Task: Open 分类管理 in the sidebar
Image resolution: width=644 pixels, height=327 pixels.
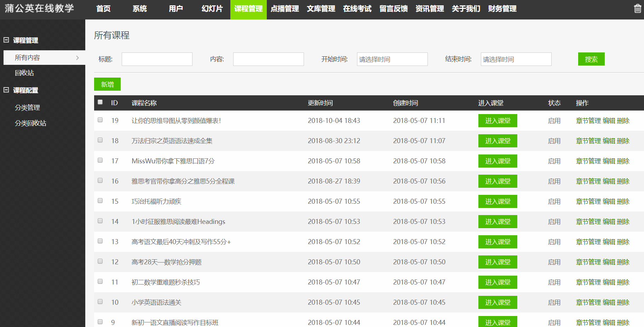Action: point(27,107)
